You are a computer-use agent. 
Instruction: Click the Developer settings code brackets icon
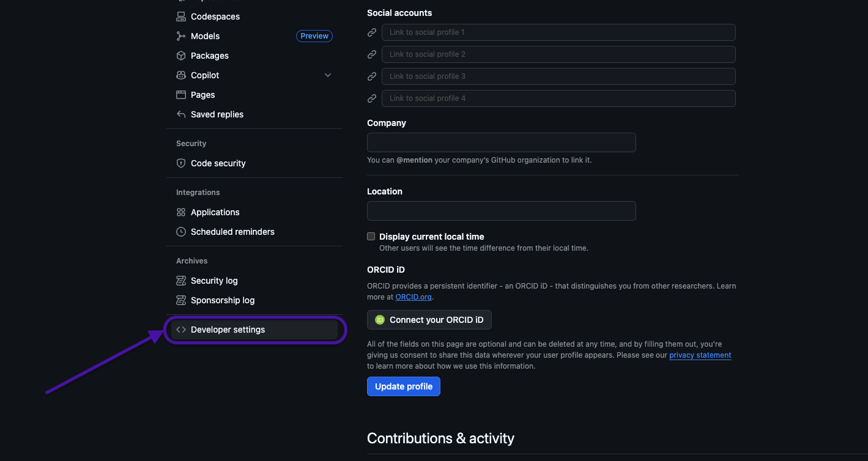click(181, 330)
